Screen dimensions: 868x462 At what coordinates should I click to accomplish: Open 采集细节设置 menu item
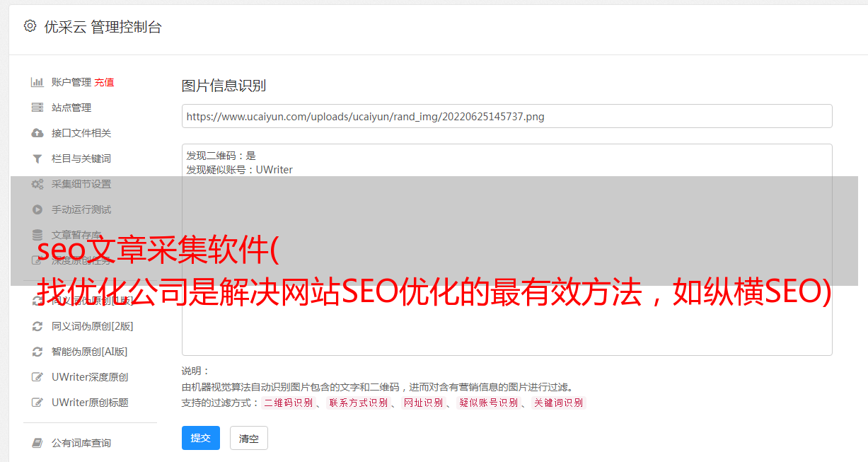coord(81,184)
